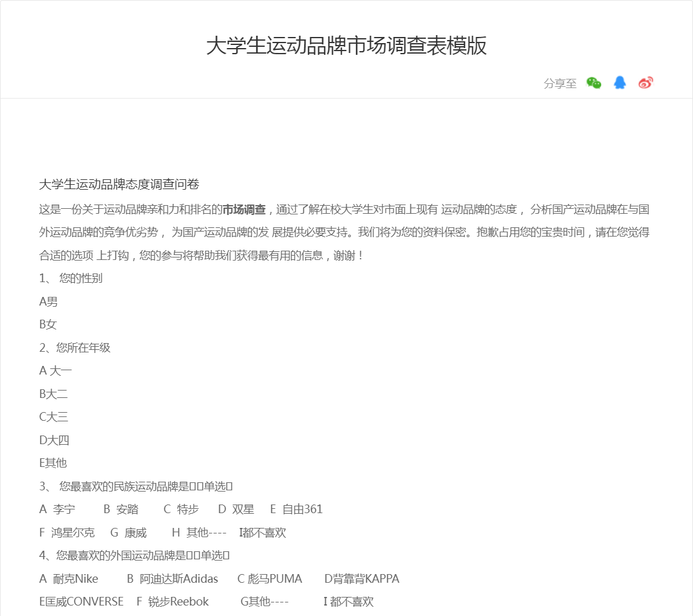Viewport: 693px width, 616px height.
Task: Select option B女
Action: tap(48, 325)
